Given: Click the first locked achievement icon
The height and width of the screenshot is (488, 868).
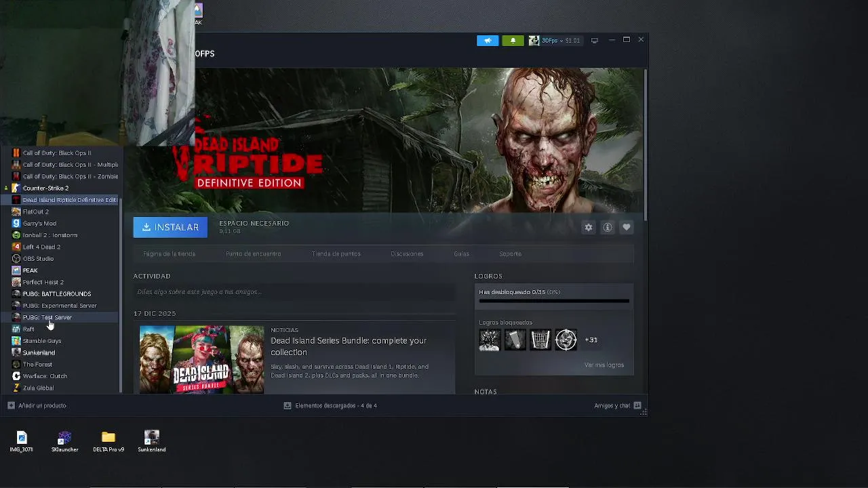Looking at the screenshot, I should tap(489, 340).
